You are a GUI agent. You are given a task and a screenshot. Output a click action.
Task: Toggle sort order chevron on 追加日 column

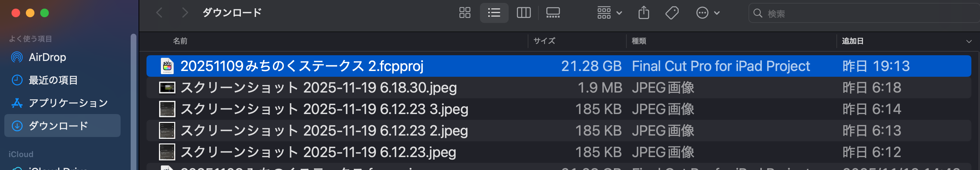point(969,41)
